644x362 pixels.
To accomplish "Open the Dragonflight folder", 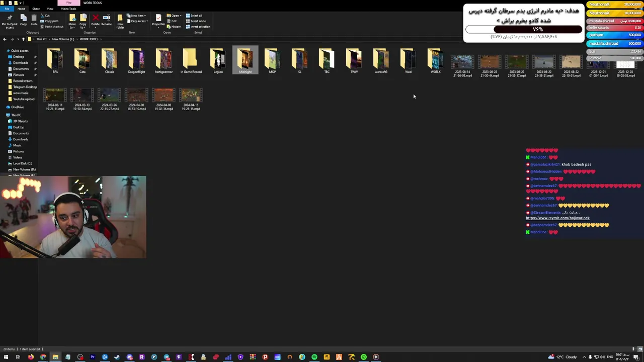I will (x=136, y=60).
